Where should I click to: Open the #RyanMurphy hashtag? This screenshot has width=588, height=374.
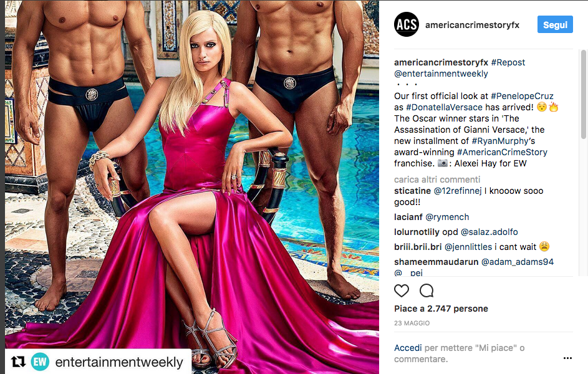tap(500, 141)
